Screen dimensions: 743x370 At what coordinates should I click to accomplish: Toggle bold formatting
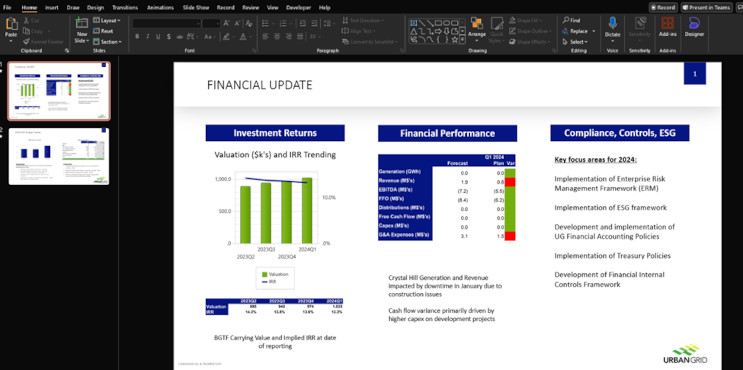click(x=137, y=36)
